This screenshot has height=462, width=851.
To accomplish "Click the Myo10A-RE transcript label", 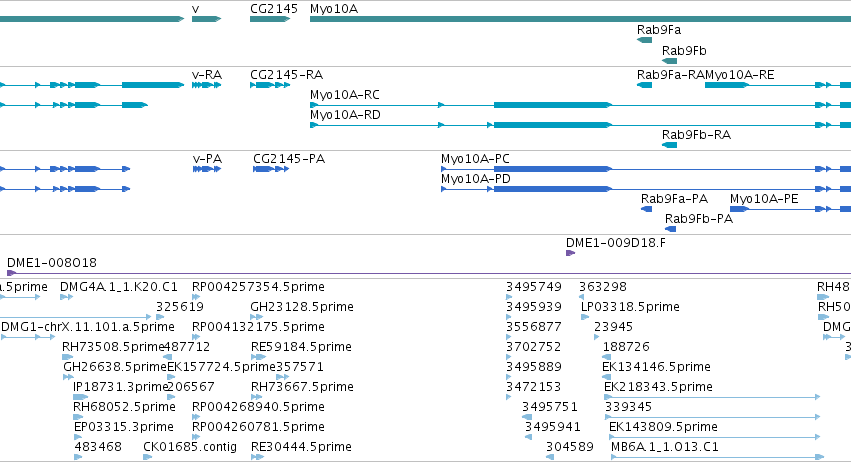I will [x=739, y=75].
